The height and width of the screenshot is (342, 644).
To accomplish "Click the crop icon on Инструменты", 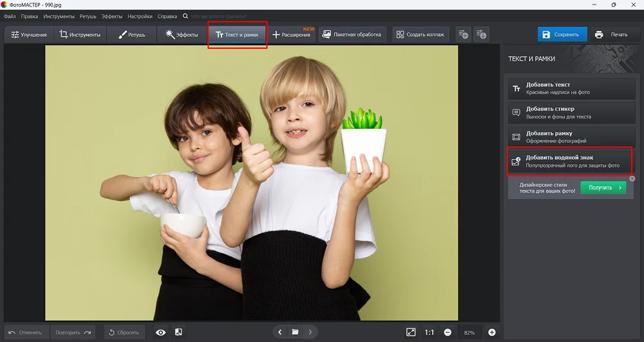I will [x=63, y=34].
